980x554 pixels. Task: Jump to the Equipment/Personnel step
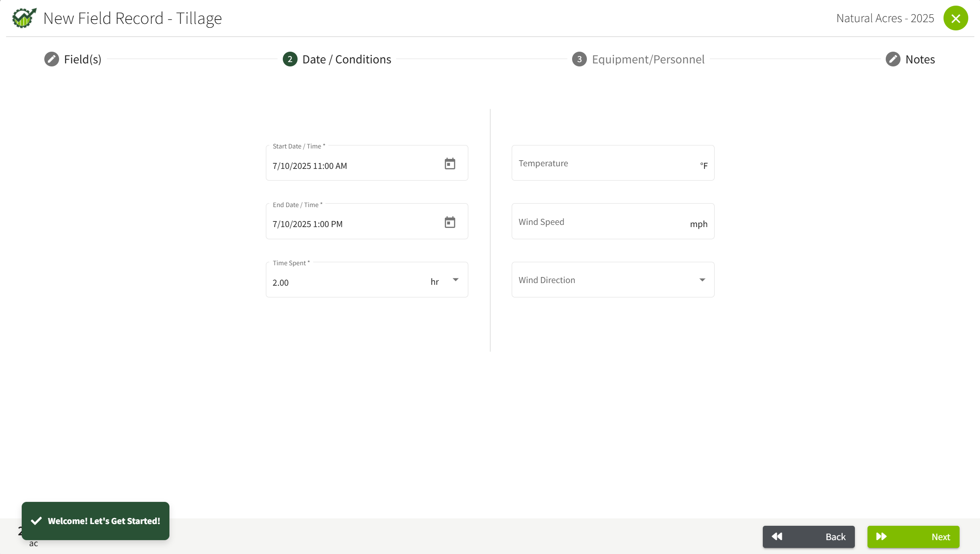[638, 59]
